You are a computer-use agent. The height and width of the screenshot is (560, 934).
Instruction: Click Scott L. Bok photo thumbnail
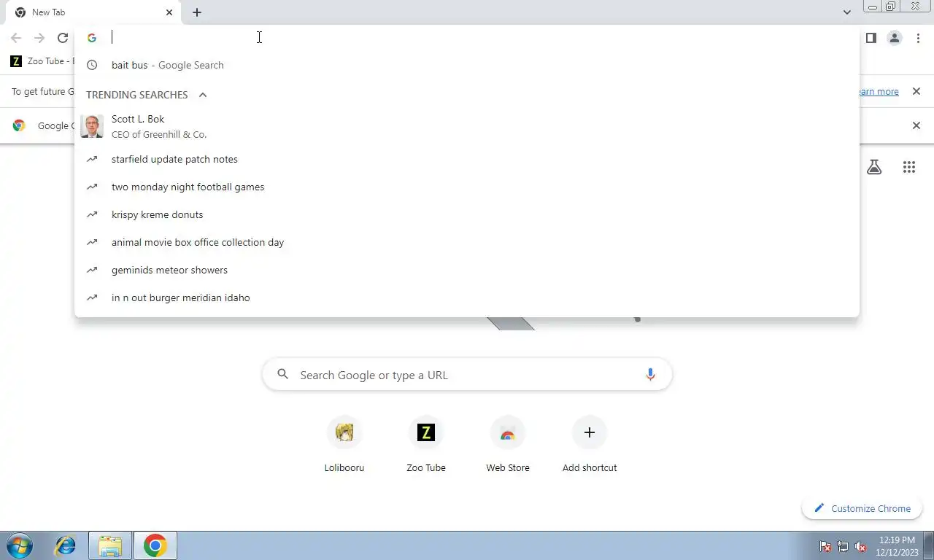(x=92, y=126)
